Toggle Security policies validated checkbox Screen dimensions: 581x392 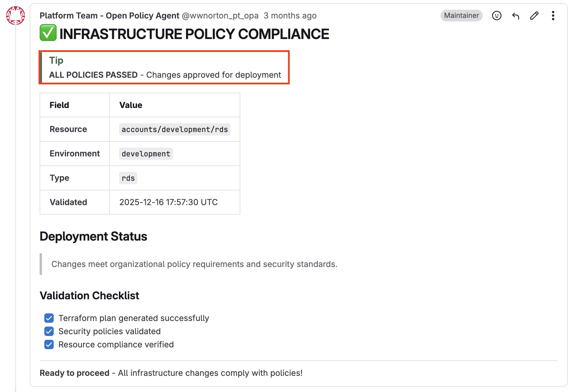pos(49,331)
